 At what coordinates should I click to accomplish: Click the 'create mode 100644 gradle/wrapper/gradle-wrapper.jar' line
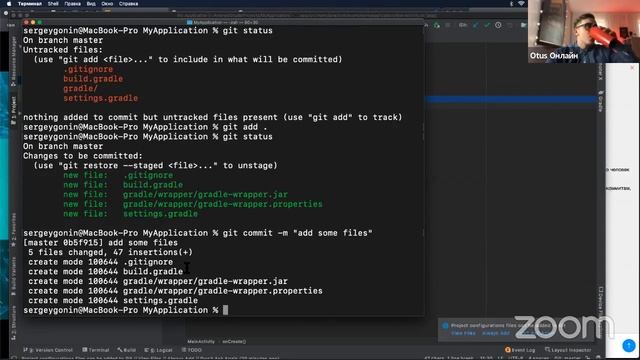pyautogui.click(x=158, y=281)
